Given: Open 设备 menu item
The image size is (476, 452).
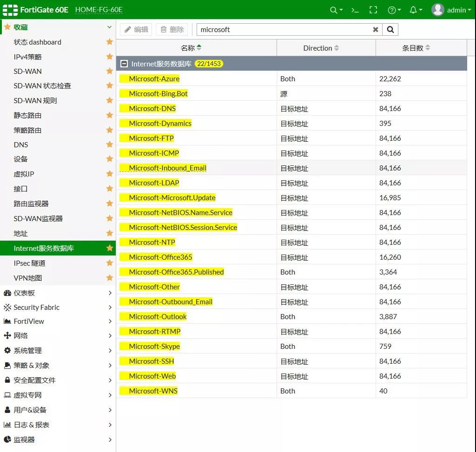Looking at the screenshot, I should [x=20, y=159].
